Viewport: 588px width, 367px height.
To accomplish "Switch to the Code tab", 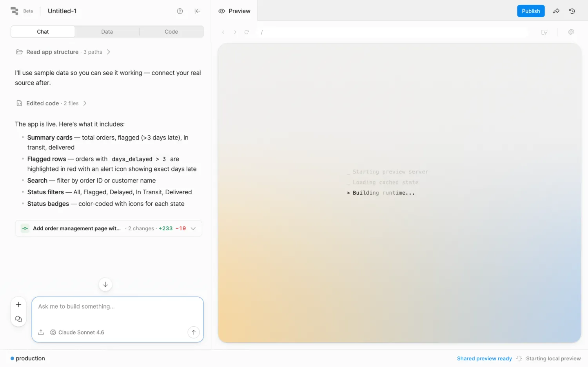I will click(x=171, y=32).
